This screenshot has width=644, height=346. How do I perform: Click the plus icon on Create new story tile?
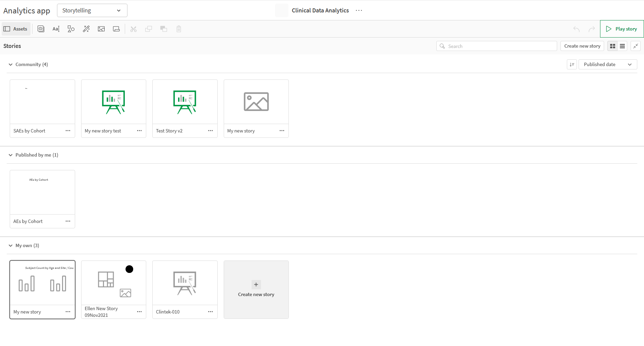click(x=256, y=285)
